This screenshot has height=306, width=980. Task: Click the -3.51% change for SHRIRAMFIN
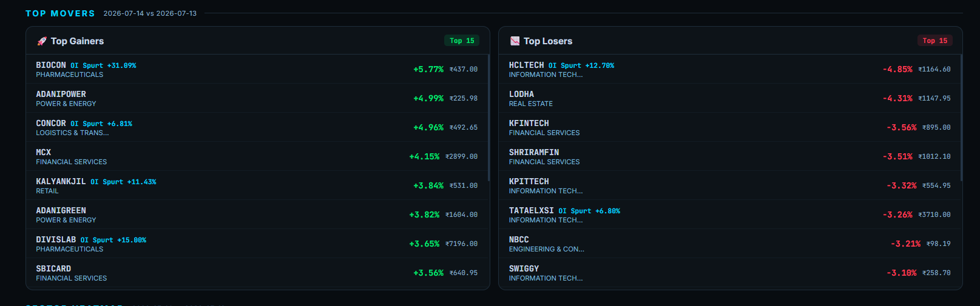point(897,157)
